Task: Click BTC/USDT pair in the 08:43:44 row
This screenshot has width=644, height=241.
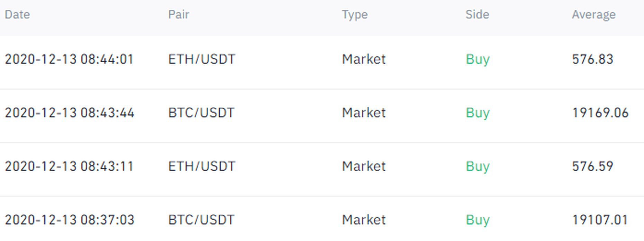Action: 201,113
